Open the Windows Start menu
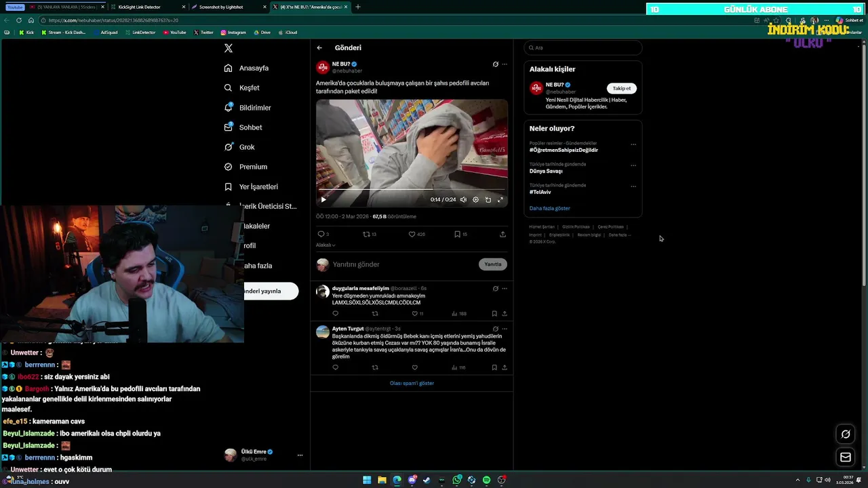The width and height of the screenshot is (868, 488). (x=367, y=480)
